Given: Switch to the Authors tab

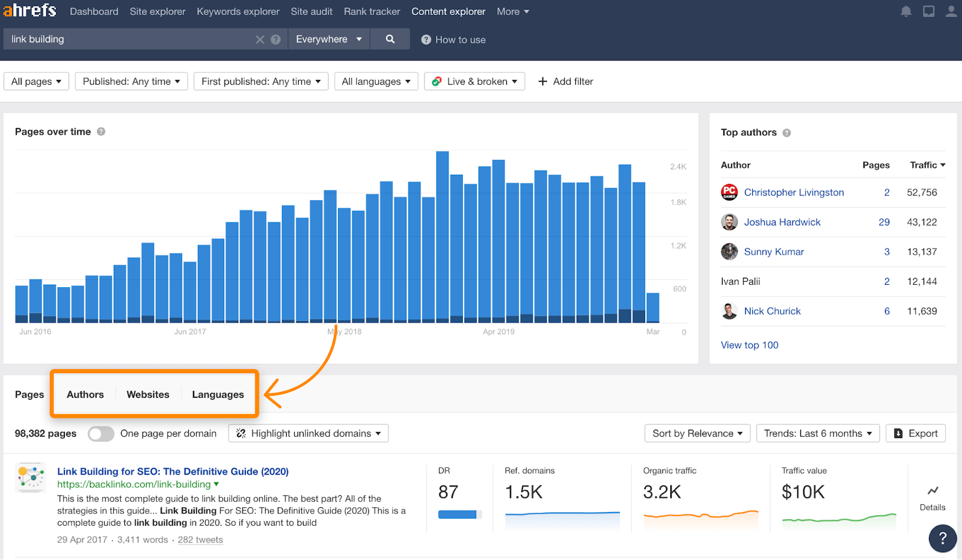Looking at the screenshot, I should coord(85,395).
